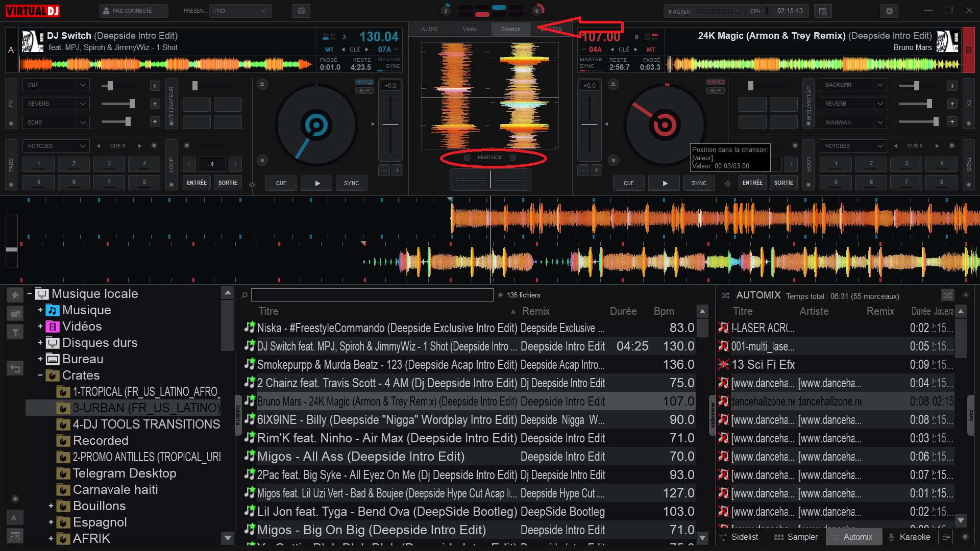The width and height of the screenshot is (980, 551).
Task: Open deck A REVERB effect dropdown
Action: [x=83, y=104]
